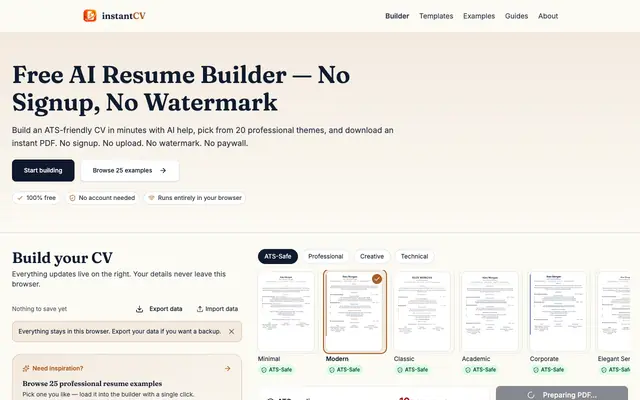Viewport: 640px width, 400px height.
Task: Click the instantCV brand name text
Action: click(x=124, y=16)
